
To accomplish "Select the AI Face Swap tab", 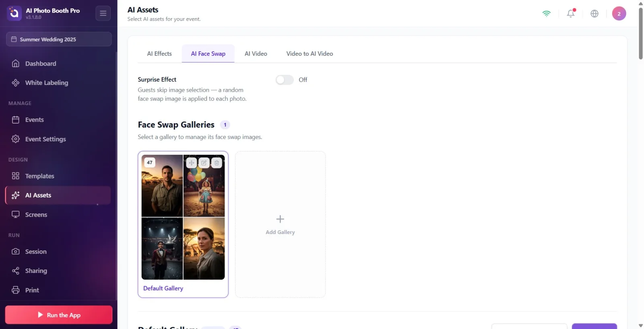I will (208, 54).
